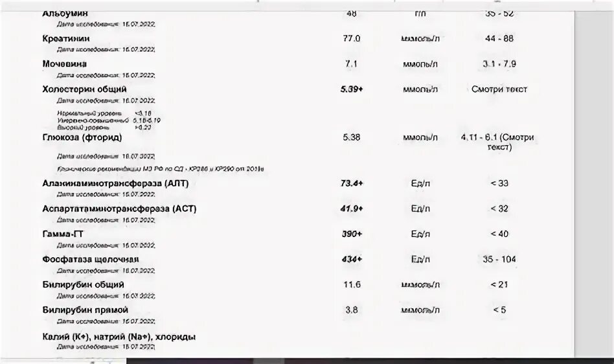Screen dimensions: 614x364
Task: Select direct bilirubin value 3.8
Action: point(351,310)
